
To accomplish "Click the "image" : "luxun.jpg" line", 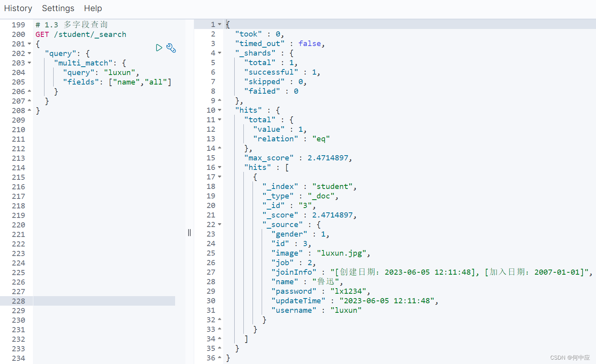I will (x=321, y=253).
